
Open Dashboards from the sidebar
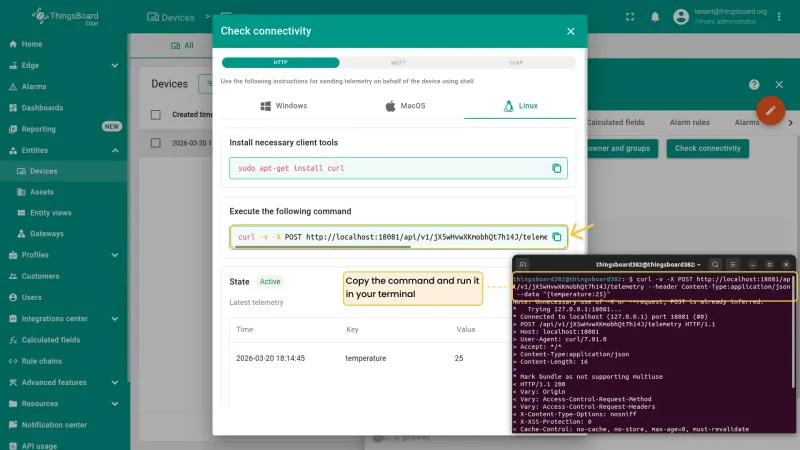coord(42,108)
